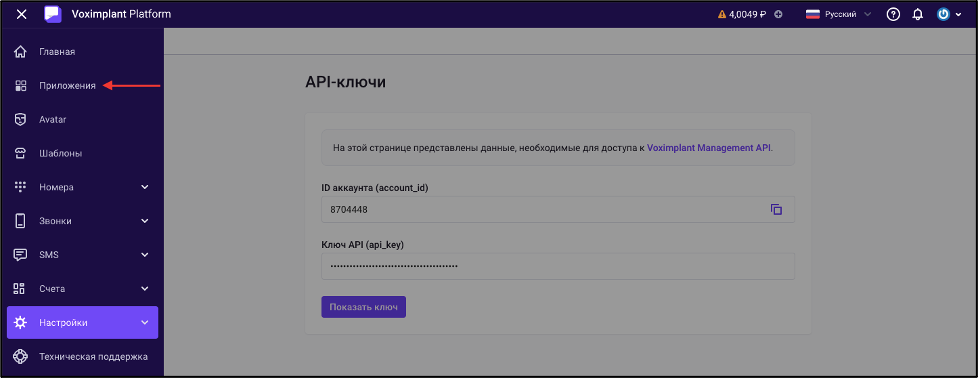979x379 pixels.
Task: Click the Voximplant logo icon
Action: tap(53, 14)
